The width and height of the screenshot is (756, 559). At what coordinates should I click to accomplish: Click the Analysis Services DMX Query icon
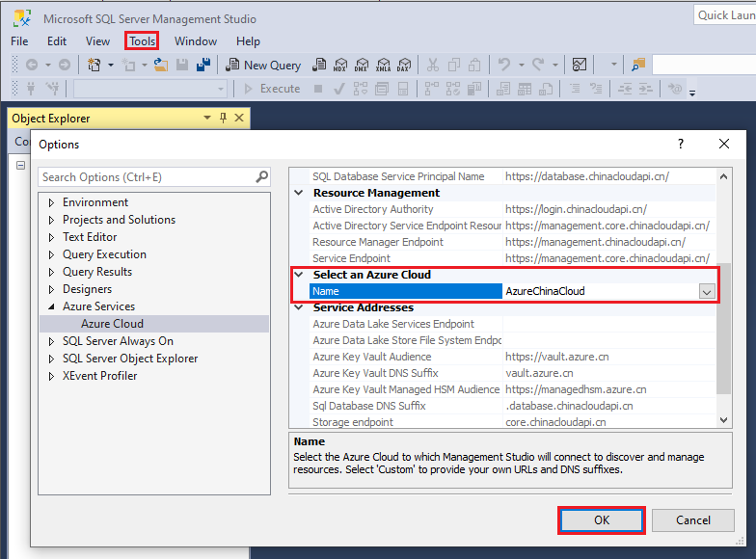coord(362,65)
